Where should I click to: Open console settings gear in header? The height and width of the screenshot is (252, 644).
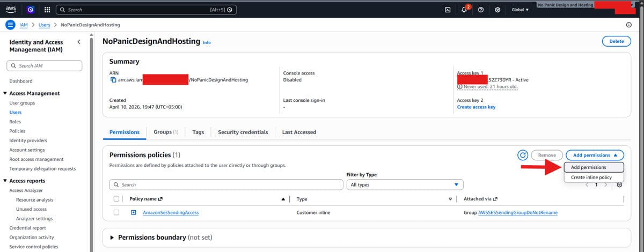[x=498, y=10]
